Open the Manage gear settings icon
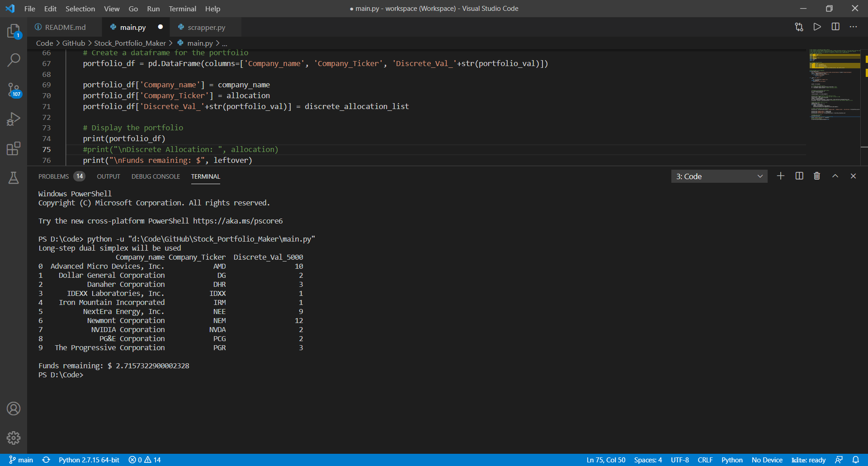This screenshot has width=868, height=466. 14,437
